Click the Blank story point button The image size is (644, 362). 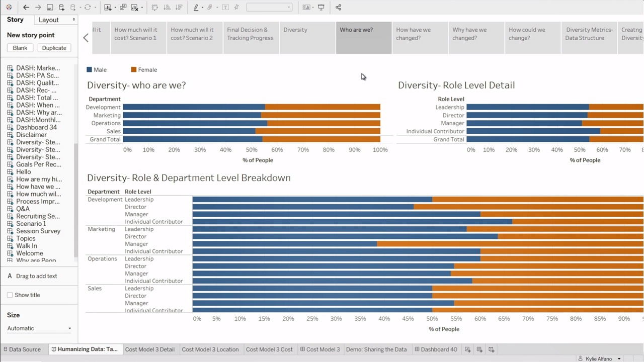pyautogui.click(x=20, y=48)
